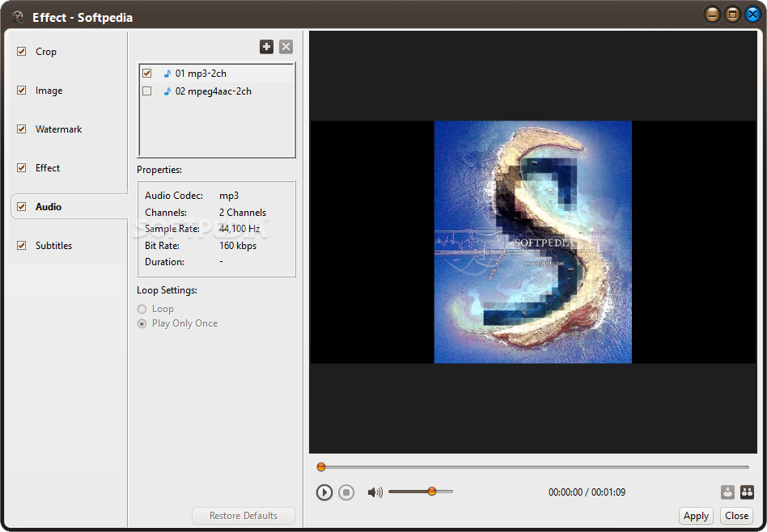Click the Properties: label
Screen dimensions: 767x532
click(x=159, y=170)
